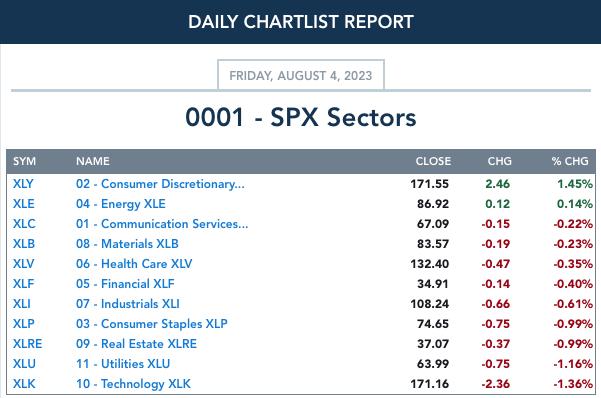Image resolution: width=601 pixels, height=398 pixels.
Task: Open 11 - Utilities XLU link
Action: [x=123, y=363]
